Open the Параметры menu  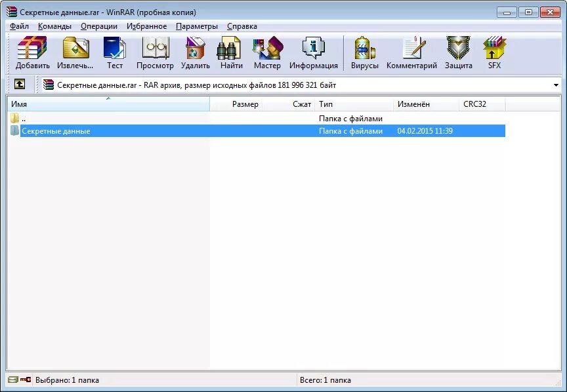[x=197, y=26]
